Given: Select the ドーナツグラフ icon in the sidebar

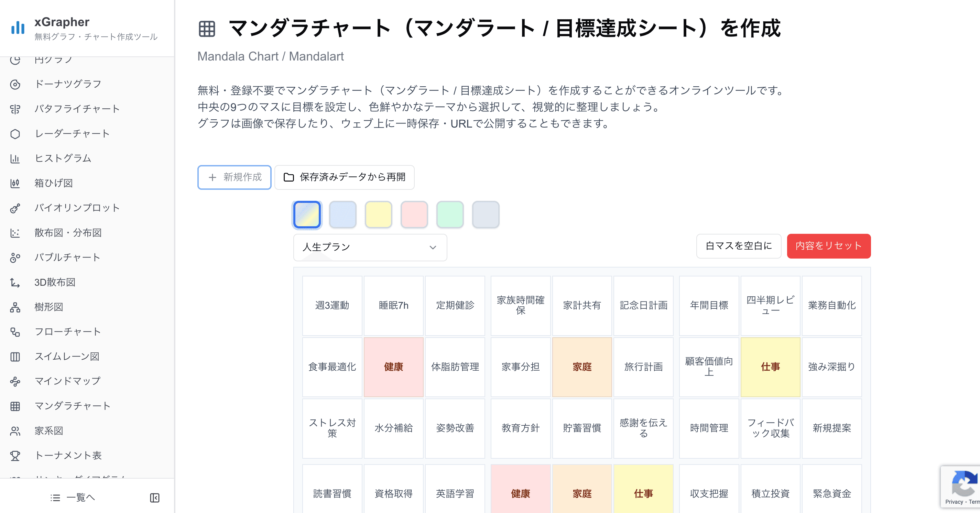Looking at the screenshot, I should [x=15, y=85].
